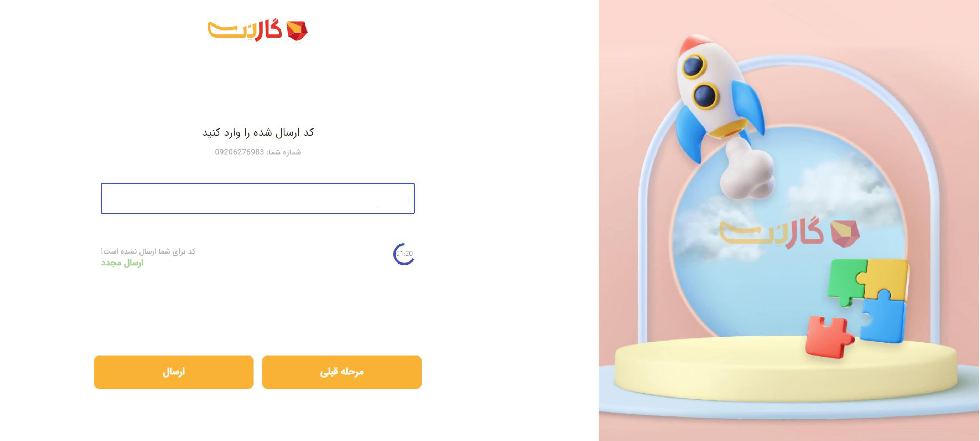Viewport: 980px width, 441px height.
Task: Select the yellow puzzle piece
Action: pyautogui.click(x=886, y=278)
